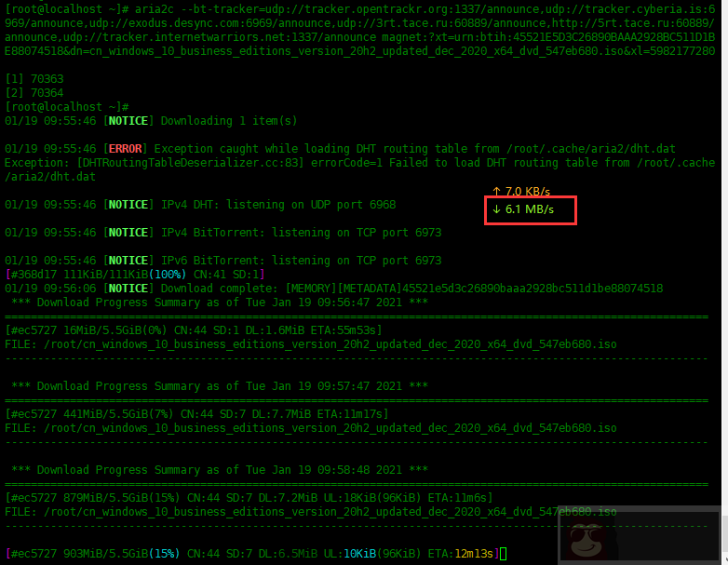Viewport: 728px width, 565px height.
Task: Click "IPv4 DHT: listening on UDP port 6968"
Action: 278,205
